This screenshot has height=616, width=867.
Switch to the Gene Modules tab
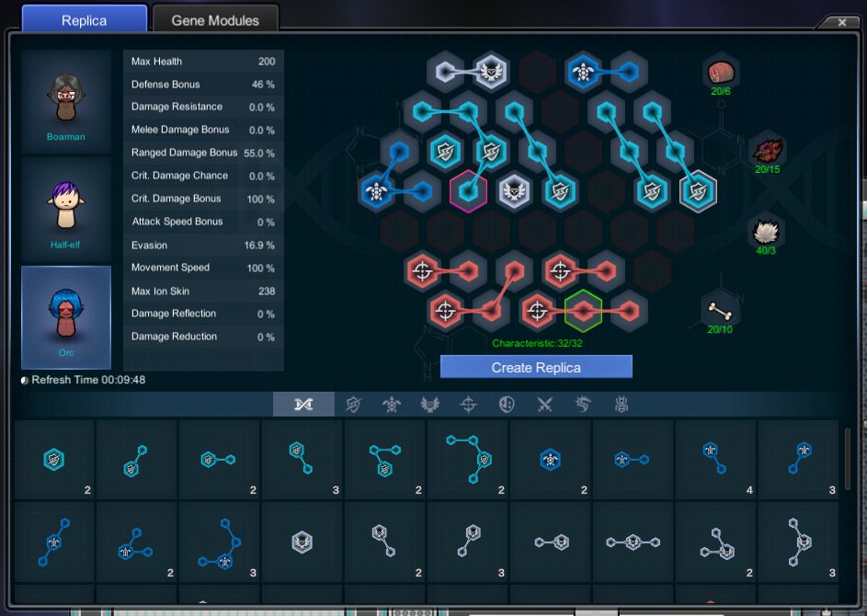(x=215, y=20)
